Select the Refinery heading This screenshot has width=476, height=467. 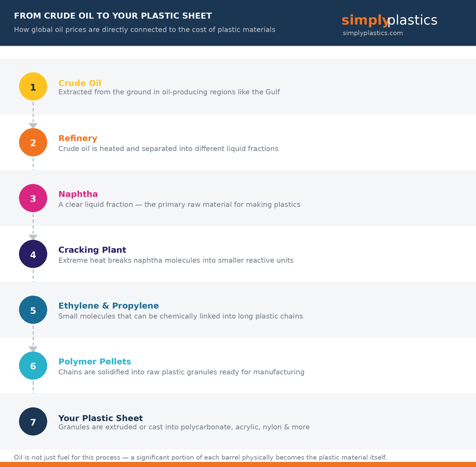[77, 138]
